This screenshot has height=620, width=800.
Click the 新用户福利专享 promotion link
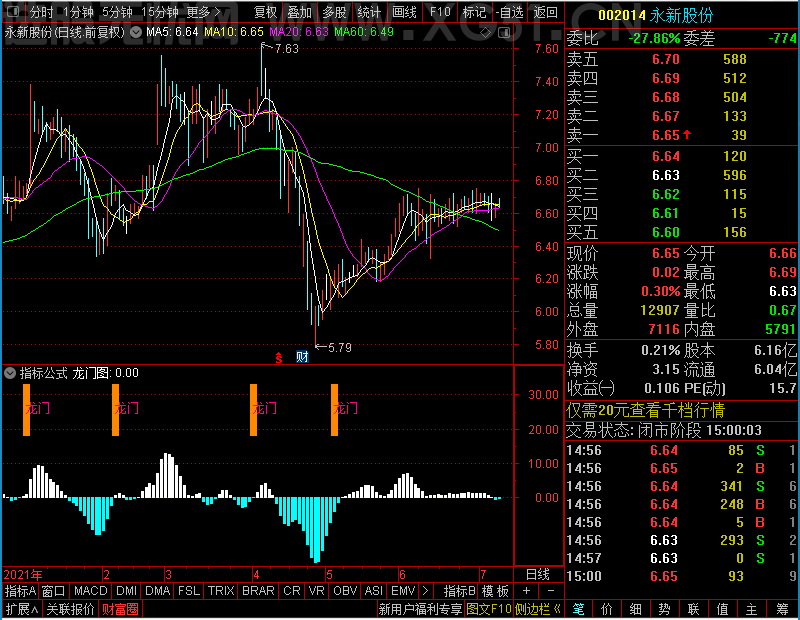pyautogui.click(x=420, y=609)
